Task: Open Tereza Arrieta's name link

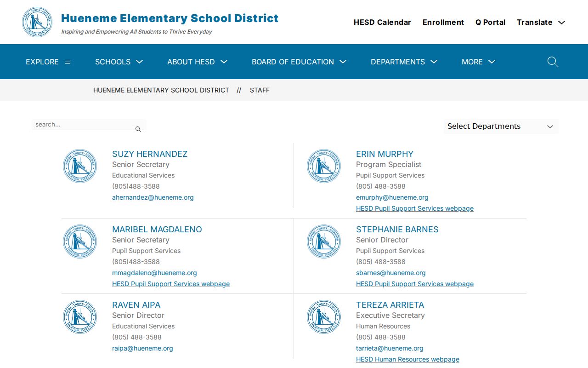Action: click(x=390, y=305)
